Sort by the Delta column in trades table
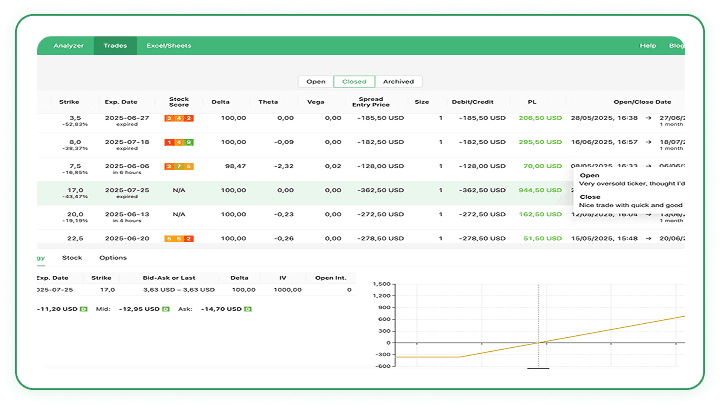This screenshot has width=720, height=407. click(x=220, y=102)
